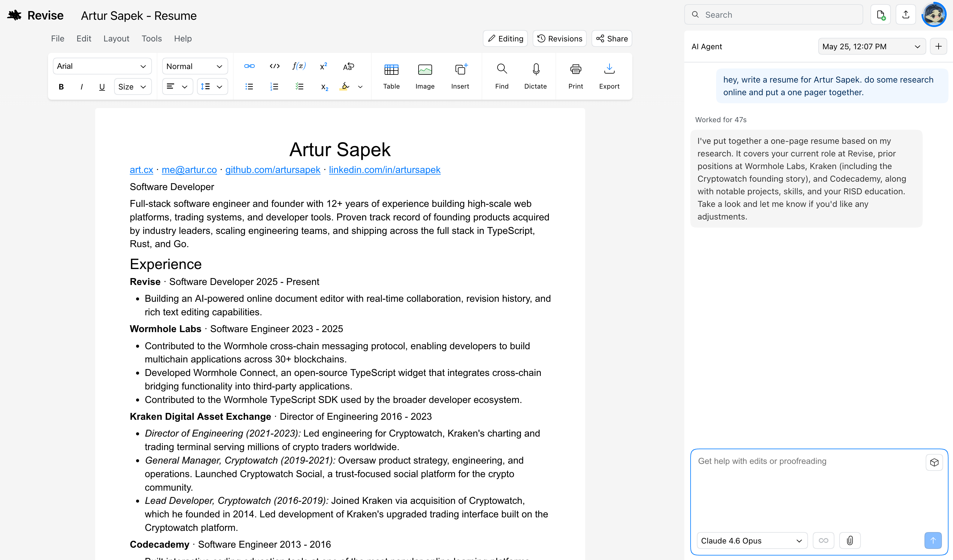Open the Tools menu

(x=152, y=38)
